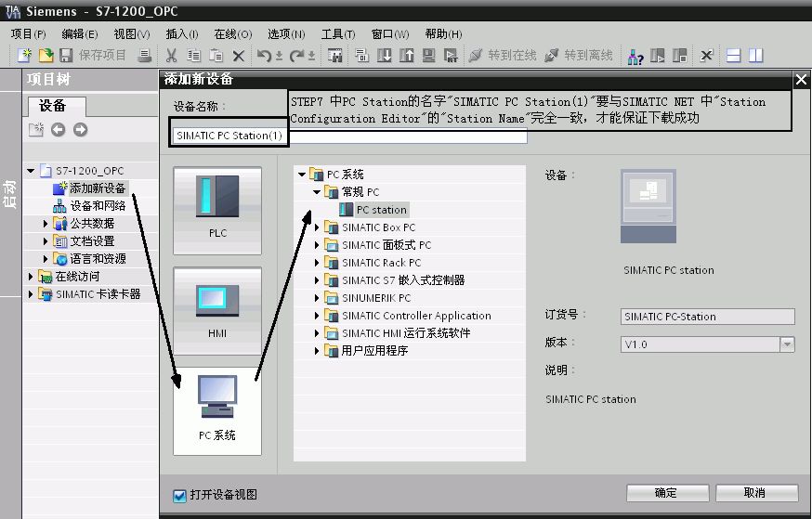Image resolution: width=812 pixels, height=519 pixels.
Task: Open the 编辑(E) menu
Action: pos(79,34)
